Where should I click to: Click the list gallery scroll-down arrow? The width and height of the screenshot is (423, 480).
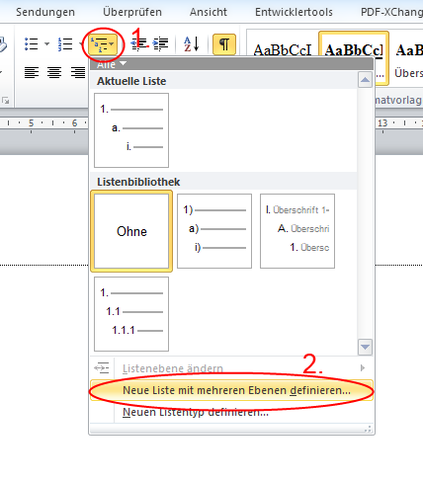coord(365,347)
